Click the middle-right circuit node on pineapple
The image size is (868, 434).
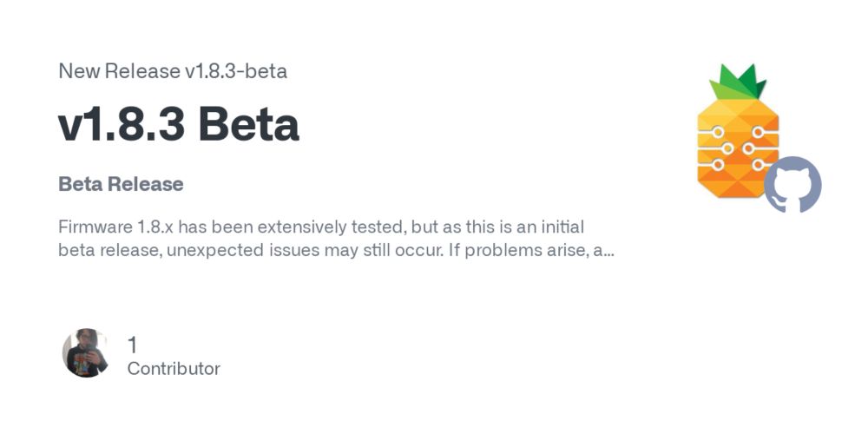[x=748, y=148]
